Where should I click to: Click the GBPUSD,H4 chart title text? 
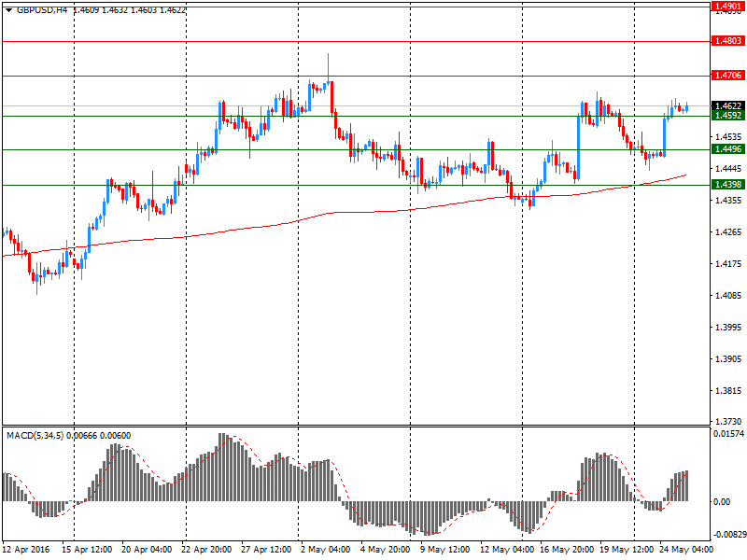pos(42,10)
